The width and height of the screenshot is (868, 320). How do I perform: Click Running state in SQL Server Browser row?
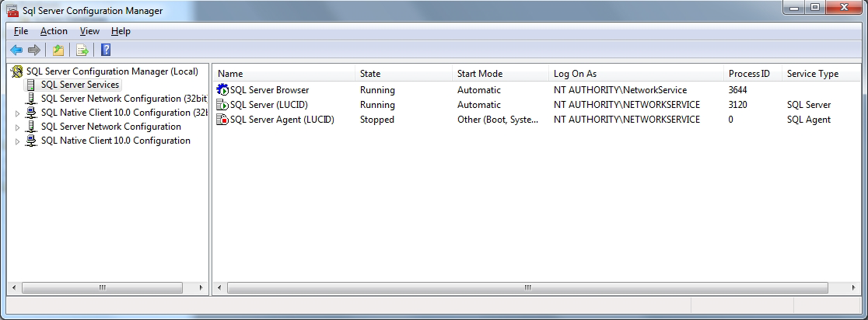377,89
